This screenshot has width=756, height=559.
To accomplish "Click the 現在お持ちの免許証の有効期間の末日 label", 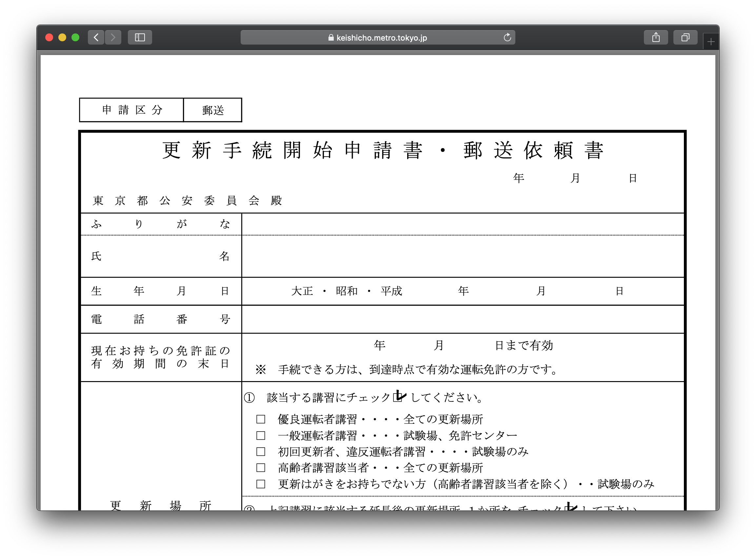I will pyautogui.click(x=161, y=357).
